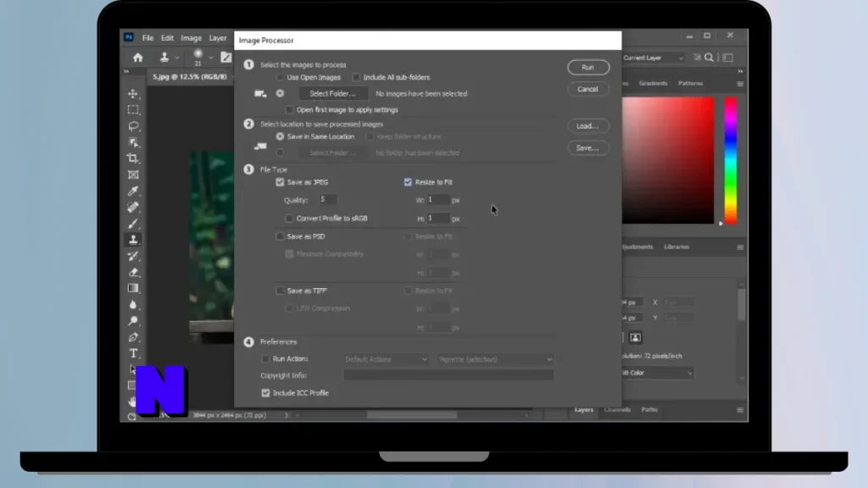Select the Eraser tool
This screenshot has height=488, width=868.
click(x=133, y=272)
